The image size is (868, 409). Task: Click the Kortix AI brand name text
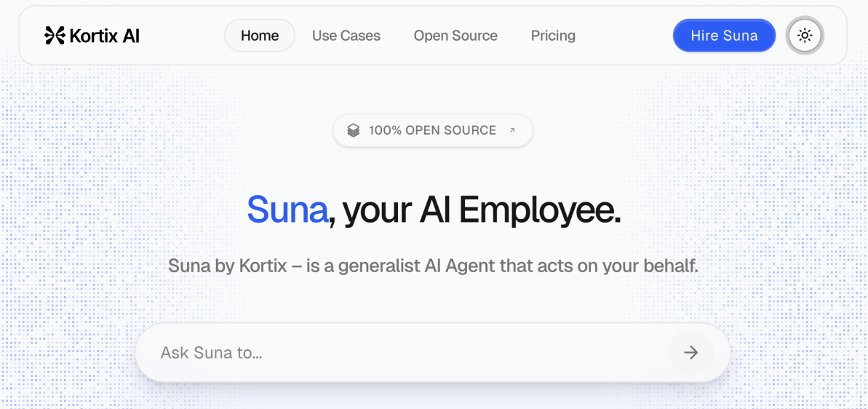104,36
